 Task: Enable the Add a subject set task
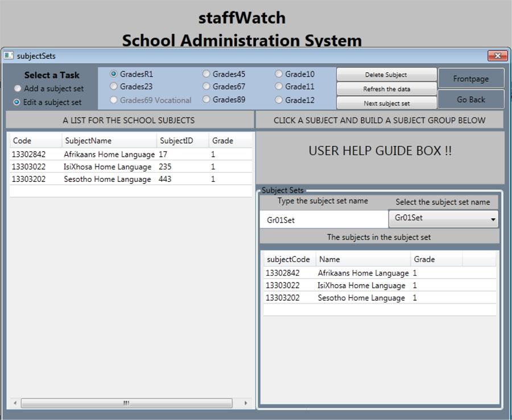(17, 89)
